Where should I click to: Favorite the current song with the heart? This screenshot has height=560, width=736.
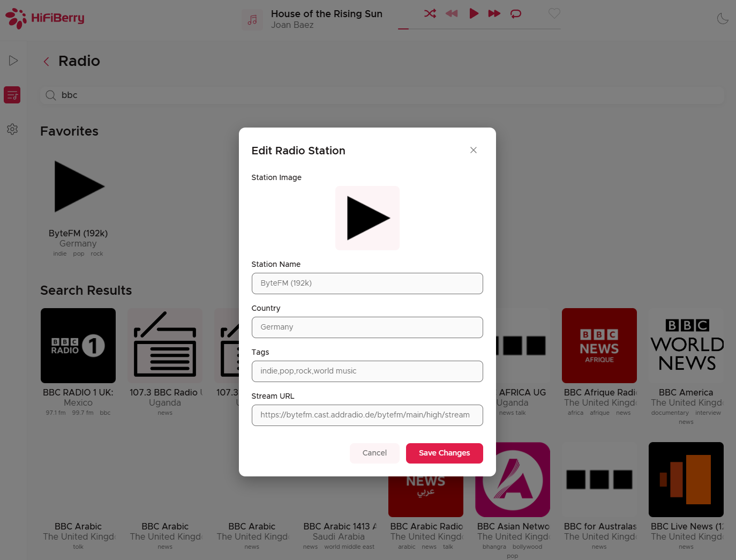click(x=554, y=13)
